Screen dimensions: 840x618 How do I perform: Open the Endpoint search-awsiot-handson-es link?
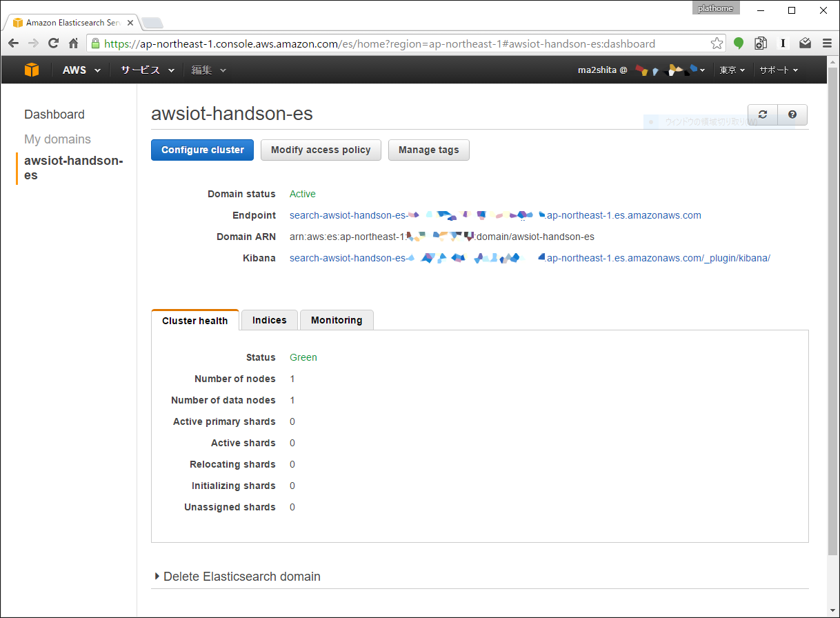point(495,215)
